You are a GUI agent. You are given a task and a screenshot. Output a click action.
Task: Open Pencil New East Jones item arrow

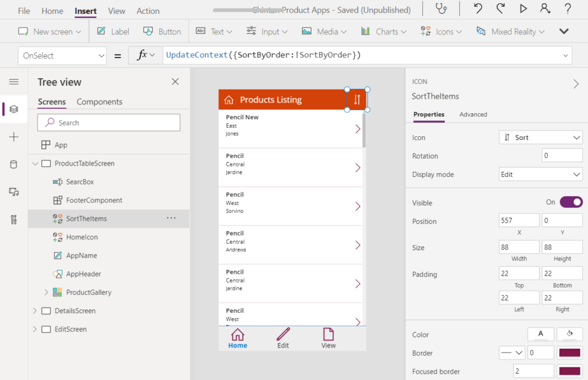tap(358, 129)
